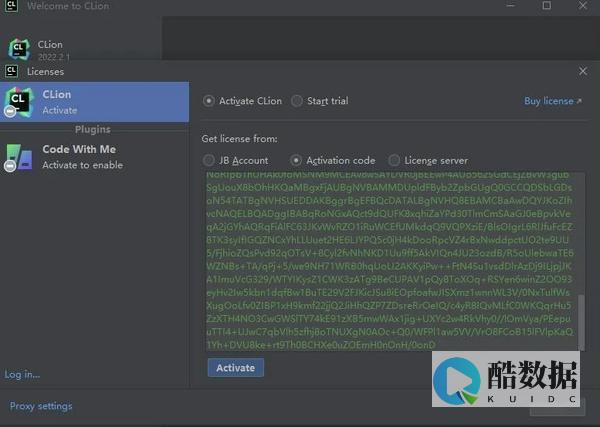Select the CLion entry in licenses list
The image size is (600, 427).
coord(95,102)
